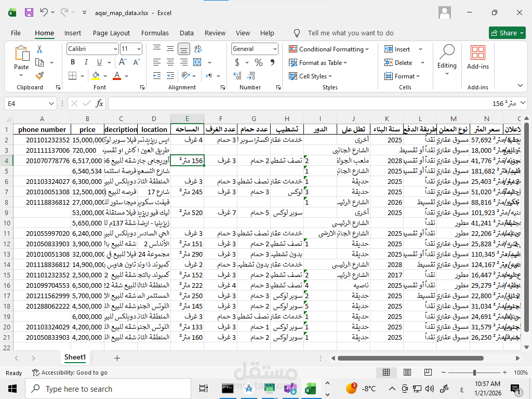Increase Decimal places
Viewport: 532px width, 399px height.
pyautogui.click(x=237, y=76)
